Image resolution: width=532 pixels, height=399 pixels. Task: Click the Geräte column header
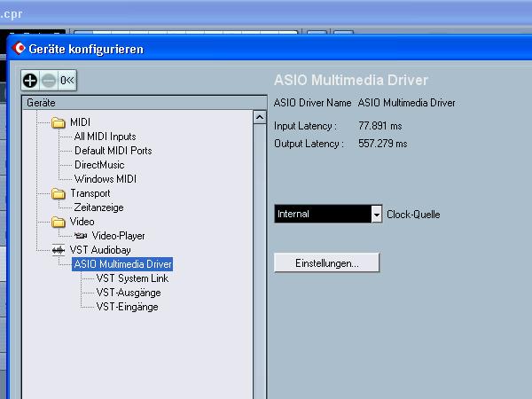145,103
